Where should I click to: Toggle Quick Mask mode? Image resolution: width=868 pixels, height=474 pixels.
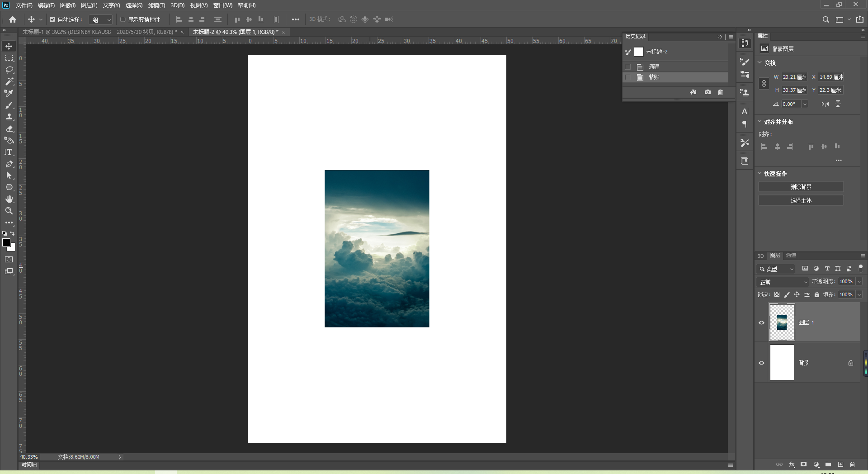click(9, 260)
